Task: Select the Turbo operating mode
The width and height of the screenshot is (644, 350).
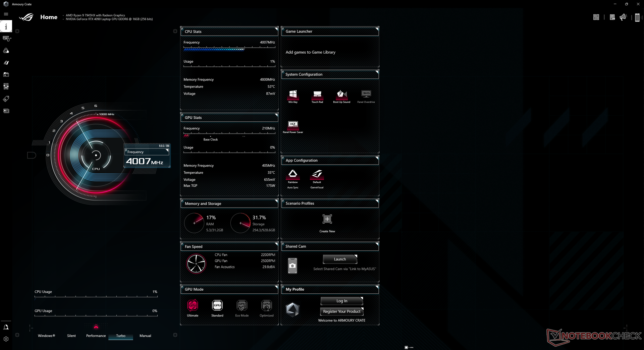Action: (121, 336)
